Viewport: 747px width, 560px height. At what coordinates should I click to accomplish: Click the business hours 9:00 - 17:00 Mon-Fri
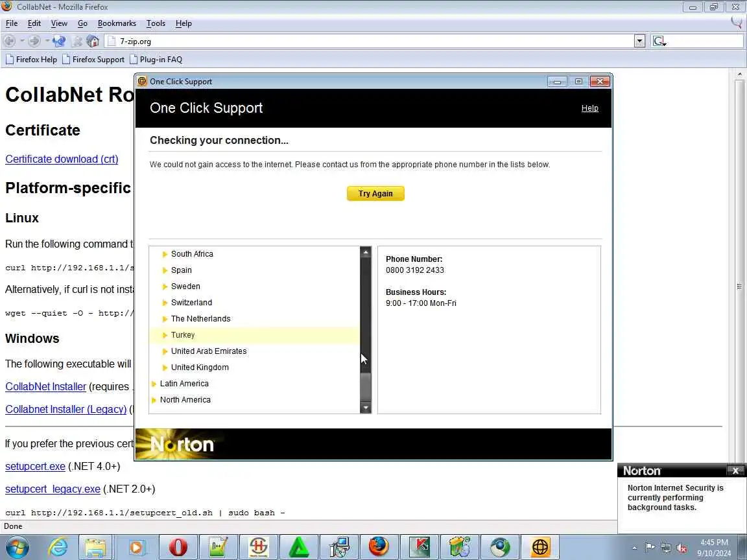tap(421, 303)
